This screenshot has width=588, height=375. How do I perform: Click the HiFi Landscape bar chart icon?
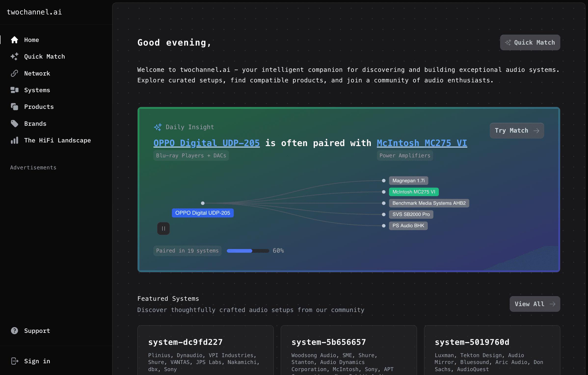pos(14,140)
